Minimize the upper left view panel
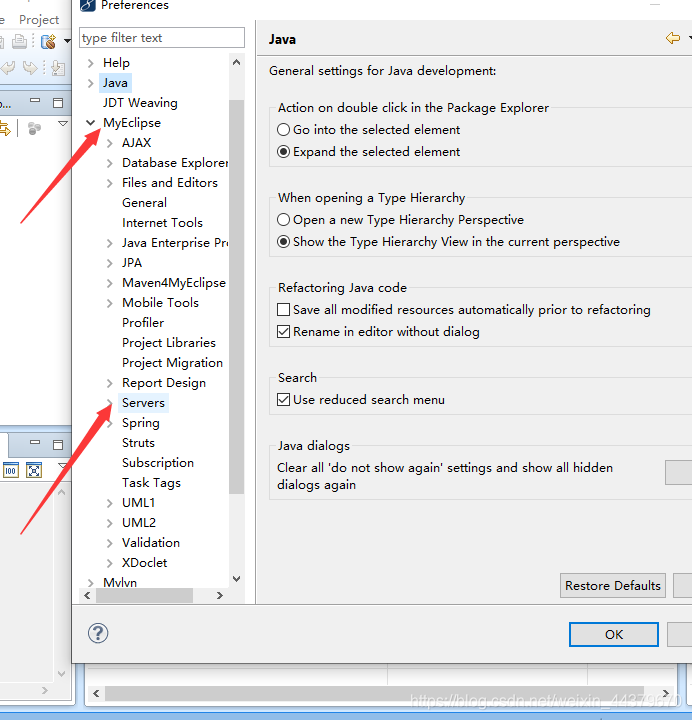692x720 pixels. click(35, 101)
